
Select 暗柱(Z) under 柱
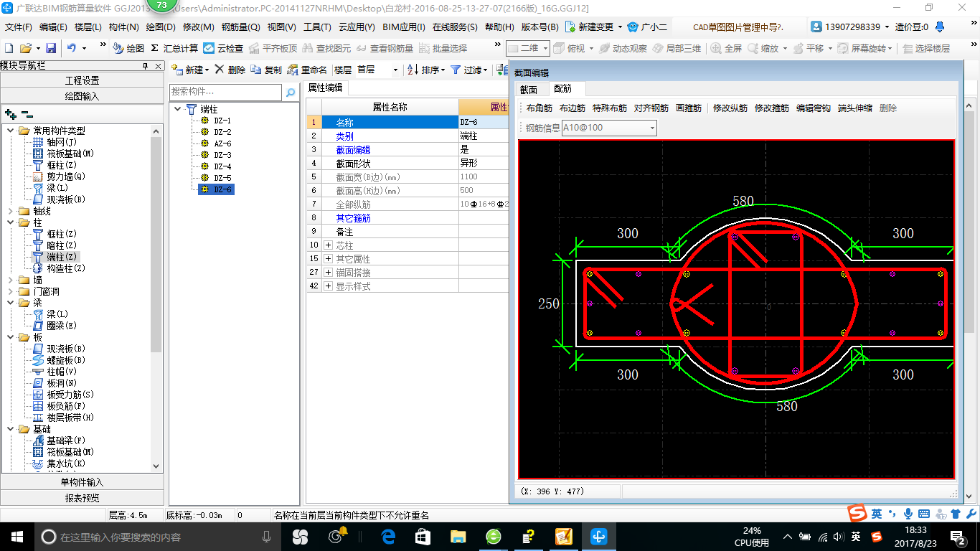[61, 245]
